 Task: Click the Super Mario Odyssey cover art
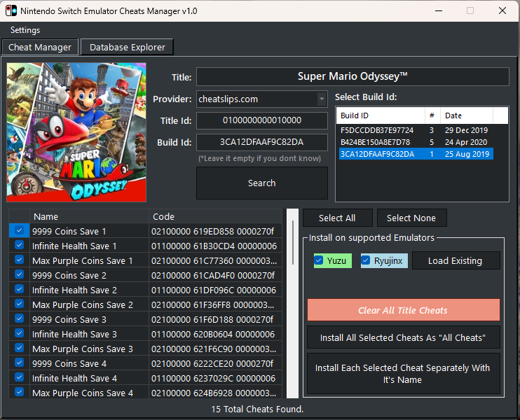pyautogui.click(x=76, y=132)
